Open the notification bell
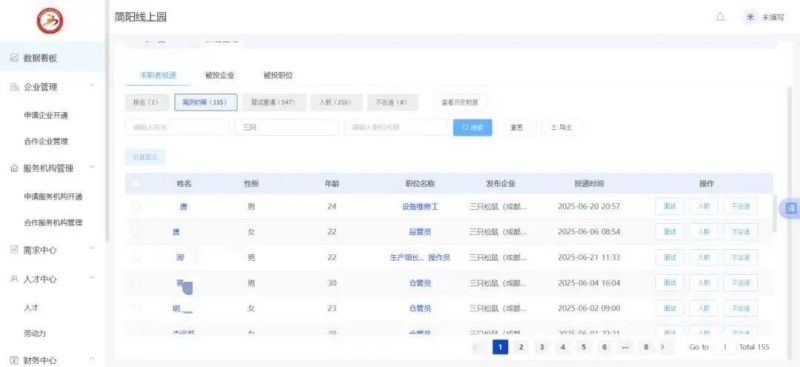800x367 pixels. [x=720, y=17]
